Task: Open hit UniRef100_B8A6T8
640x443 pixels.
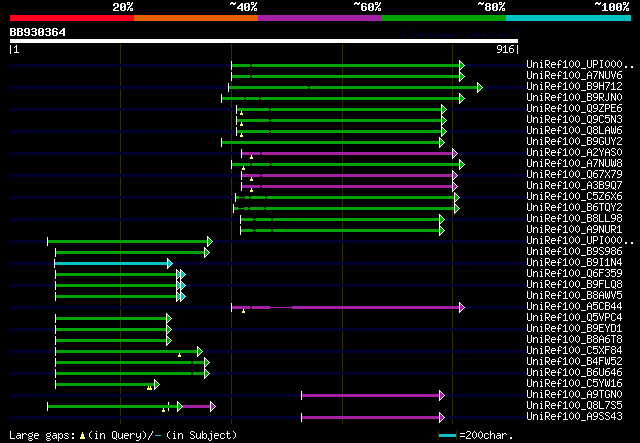Action: pos(574,340)
